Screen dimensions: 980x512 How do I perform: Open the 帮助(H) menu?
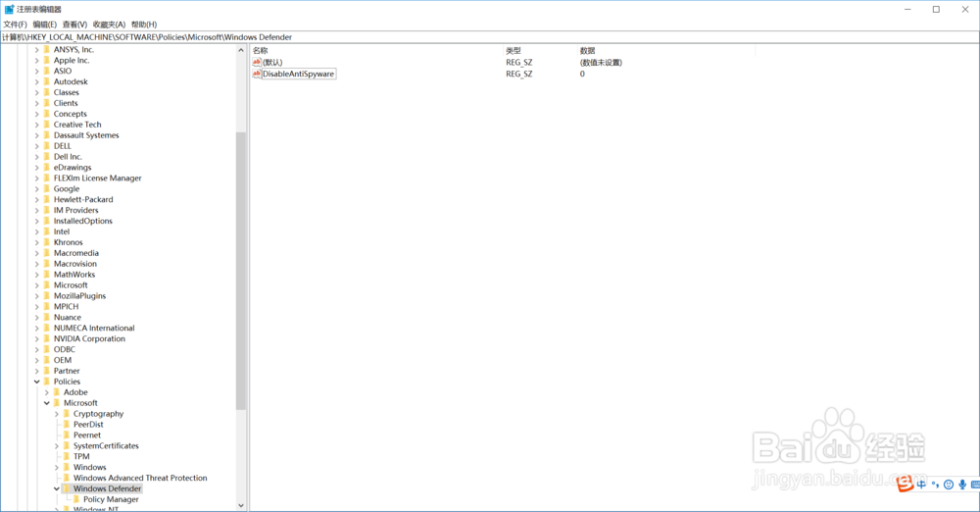[144, 25]
